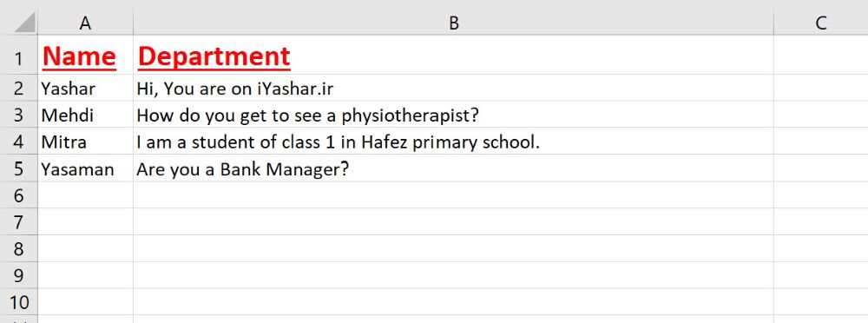Screen dimensions: 868x323
Task: Select cell containing Mitra
Action: point(85,142)
